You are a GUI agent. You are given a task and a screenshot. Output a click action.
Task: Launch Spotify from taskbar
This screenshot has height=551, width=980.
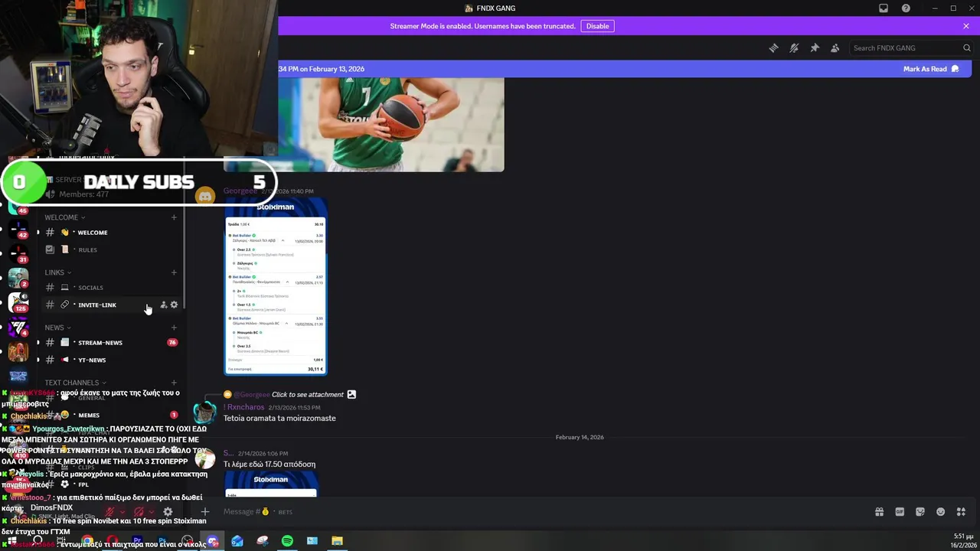287,541
